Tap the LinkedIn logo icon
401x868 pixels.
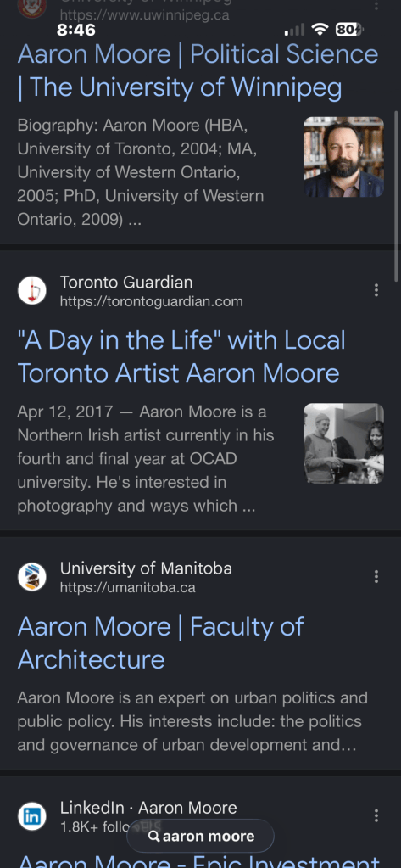pyautogui.click(x=32, y=816)
